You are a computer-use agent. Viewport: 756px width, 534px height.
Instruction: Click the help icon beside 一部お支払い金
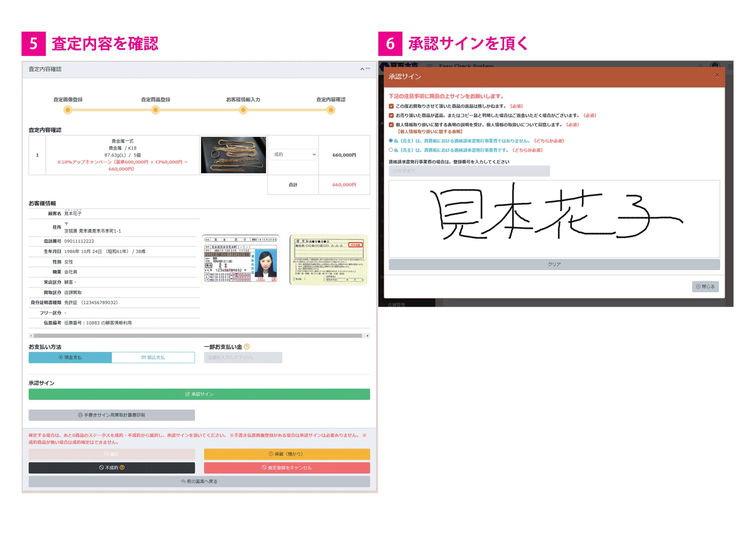[247, 346]
